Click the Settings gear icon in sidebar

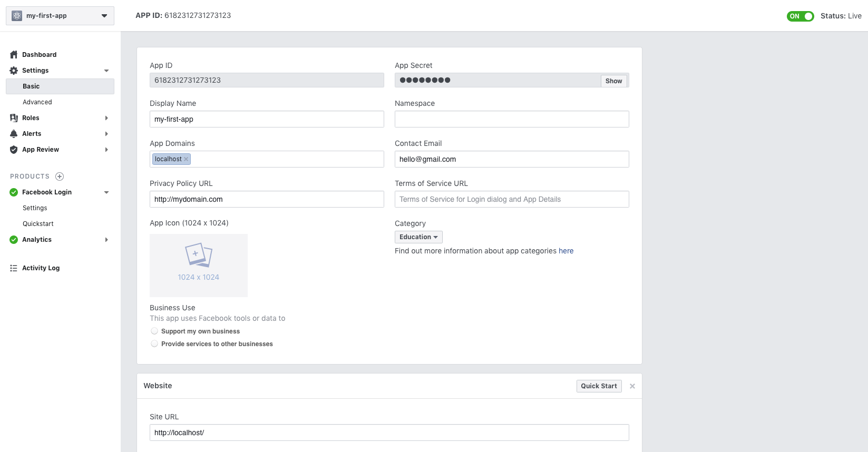[14, 71]
